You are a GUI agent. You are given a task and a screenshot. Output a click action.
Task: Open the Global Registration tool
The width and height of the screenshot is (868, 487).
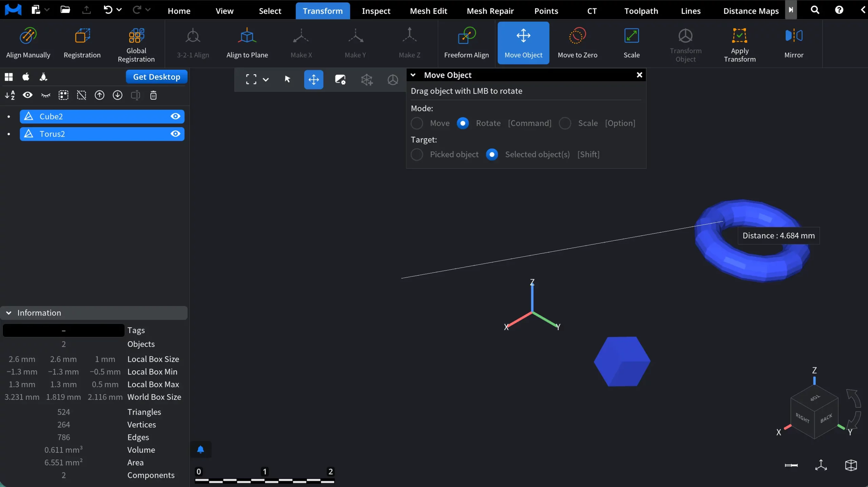(136, 44)
